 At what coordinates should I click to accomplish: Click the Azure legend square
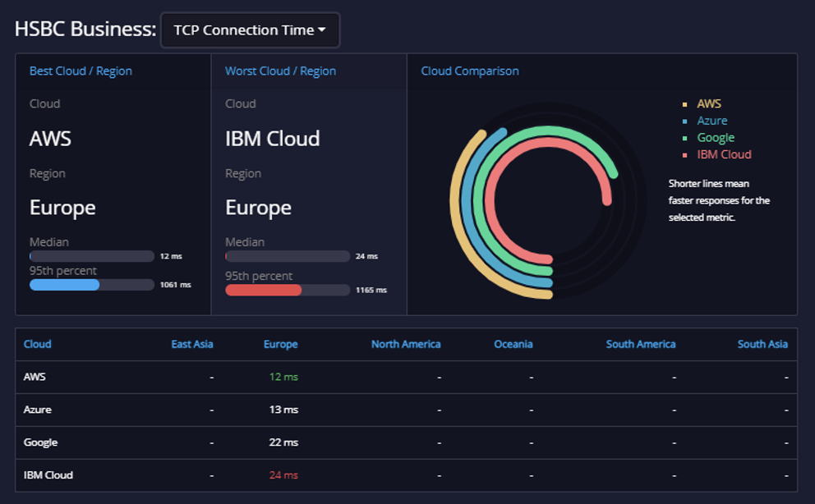coord(684,121)
